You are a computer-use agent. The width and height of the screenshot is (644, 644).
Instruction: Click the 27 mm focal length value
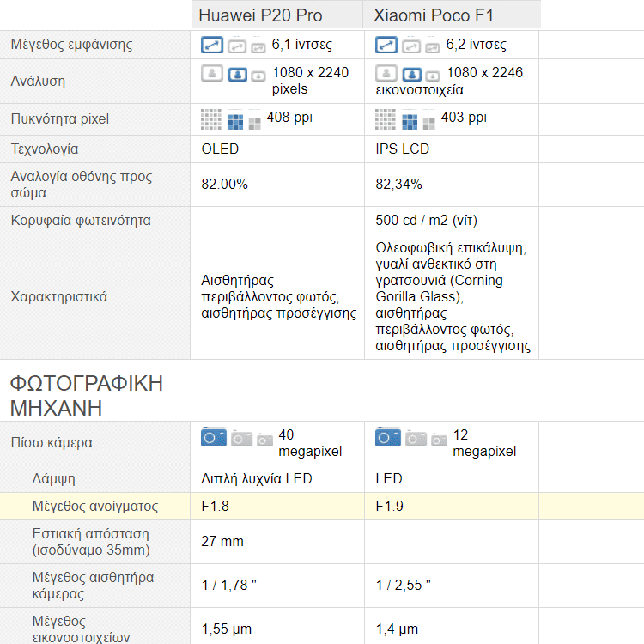coord(222,541)
